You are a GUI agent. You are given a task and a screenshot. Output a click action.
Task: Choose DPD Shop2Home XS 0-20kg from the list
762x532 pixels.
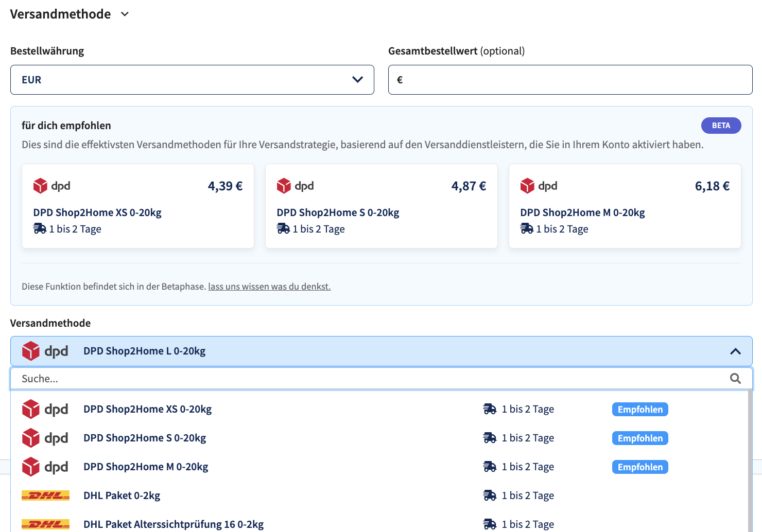(379, 409)
